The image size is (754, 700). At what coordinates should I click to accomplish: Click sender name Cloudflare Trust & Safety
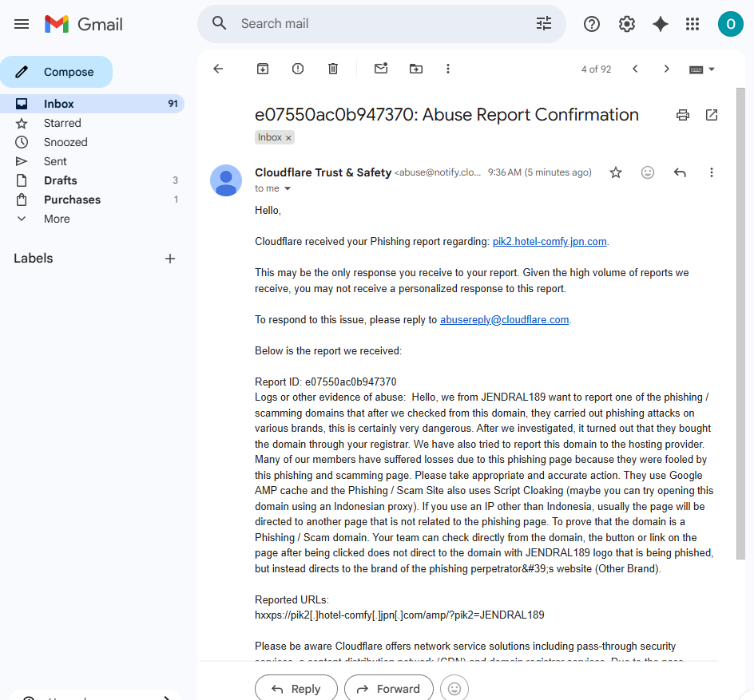click(323, 172)
